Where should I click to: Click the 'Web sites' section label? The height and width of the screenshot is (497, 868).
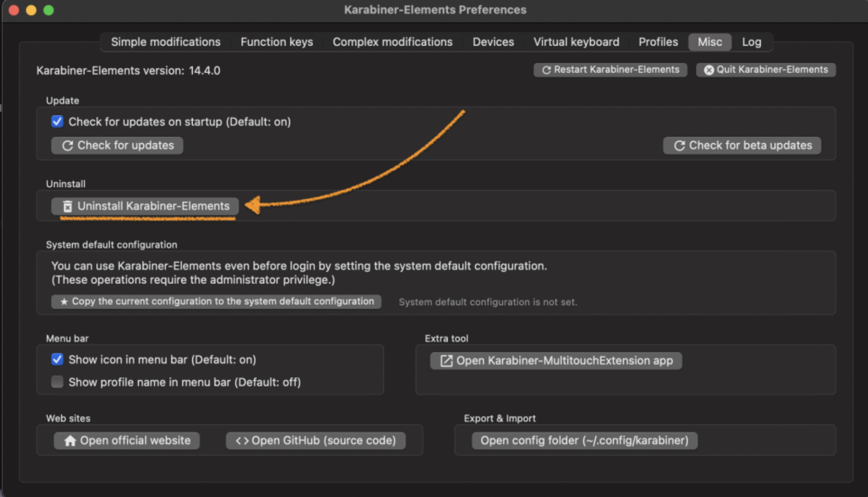click(x=68, y=418)
